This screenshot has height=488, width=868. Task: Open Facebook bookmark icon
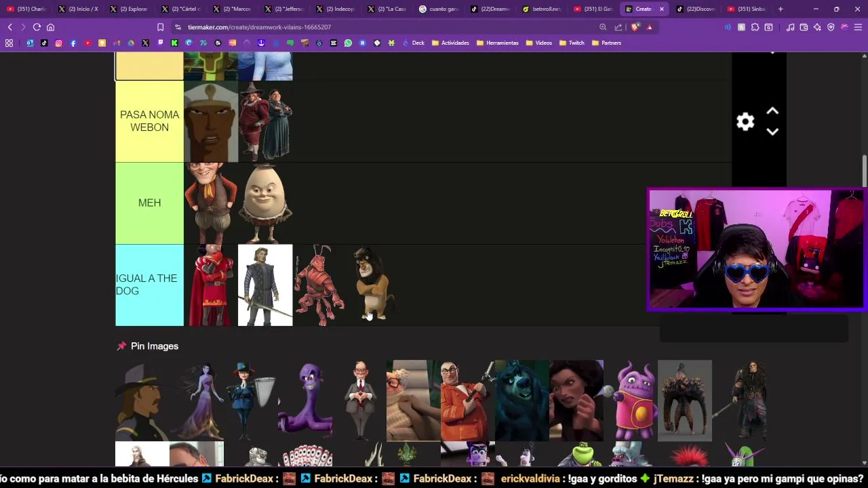pyautogui.click(x=73, y=43)
